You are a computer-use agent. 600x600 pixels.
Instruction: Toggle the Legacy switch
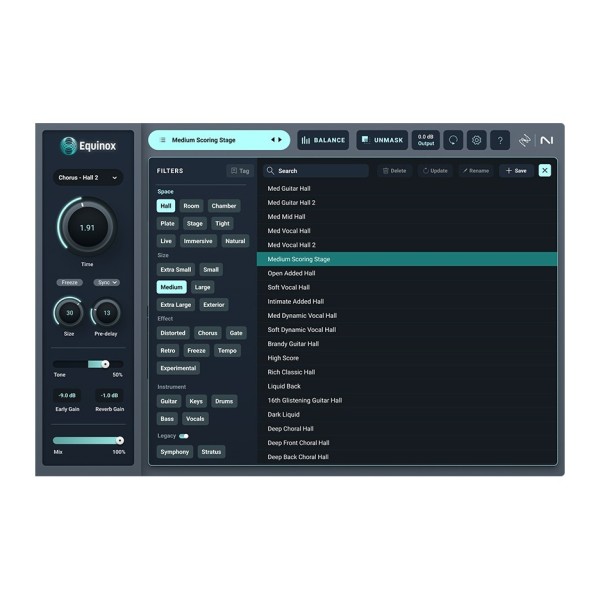click(x=184, y=436)
